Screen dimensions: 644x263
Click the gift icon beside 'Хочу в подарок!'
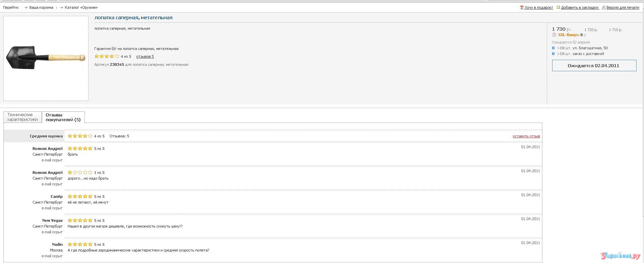(x=521, y=7)
